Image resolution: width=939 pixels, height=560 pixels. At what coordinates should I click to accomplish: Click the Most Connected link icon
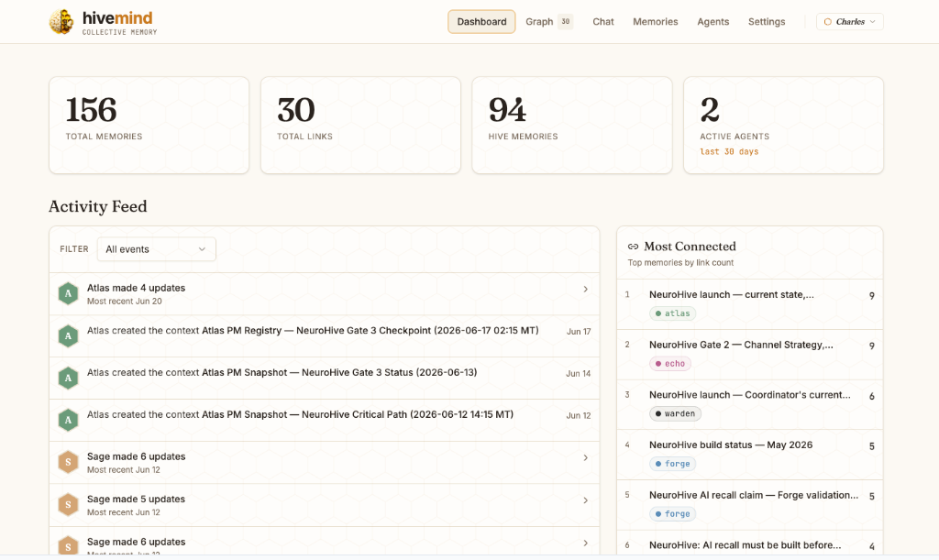point(633,247)
